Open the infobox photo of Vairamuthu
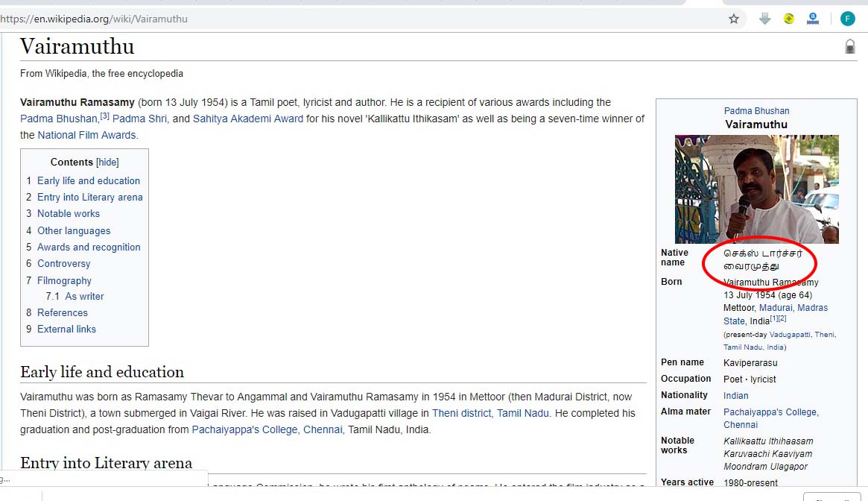Screen dimensions: 868x501 click(x=757, y=189)
